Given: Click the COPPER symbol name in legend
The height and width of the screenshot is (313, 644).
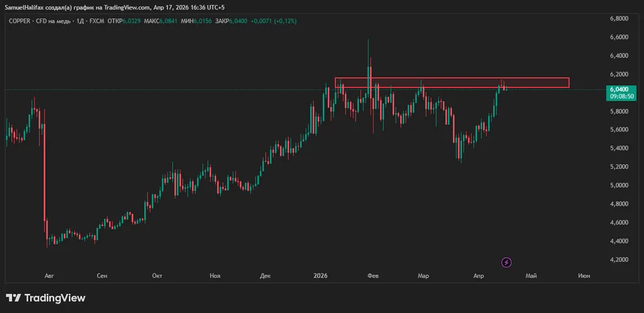Looking at the screenshot, I should [20, 21].
